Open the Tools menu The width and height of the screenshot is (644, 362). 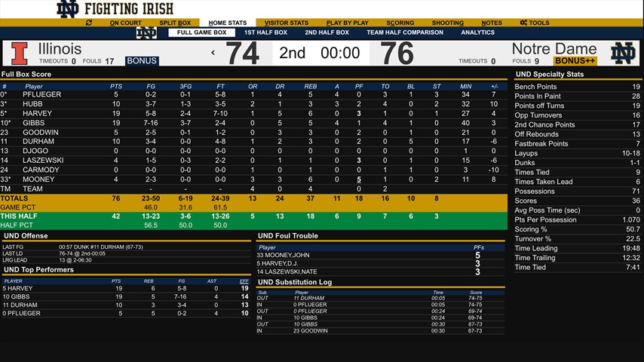(x=535, y=23)
